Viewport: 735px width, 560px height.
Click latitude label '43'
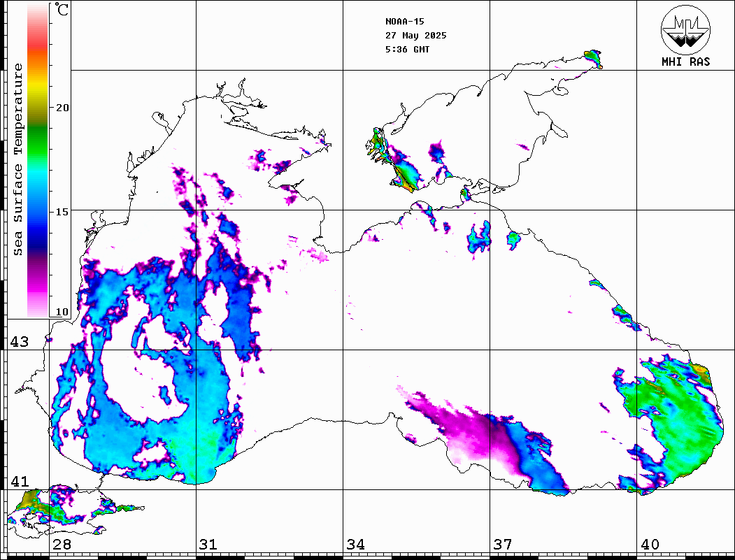click(x=20, y=342)
